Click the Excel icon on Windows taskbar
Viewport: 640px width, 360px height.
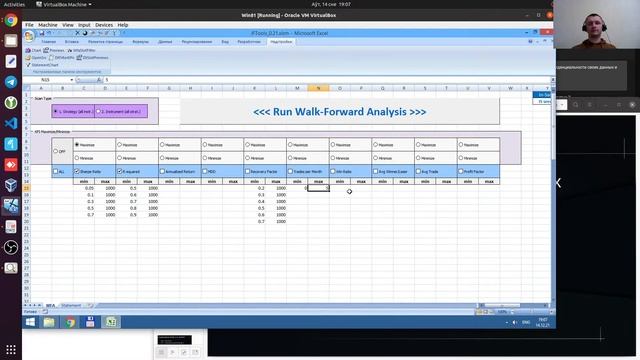111,322
